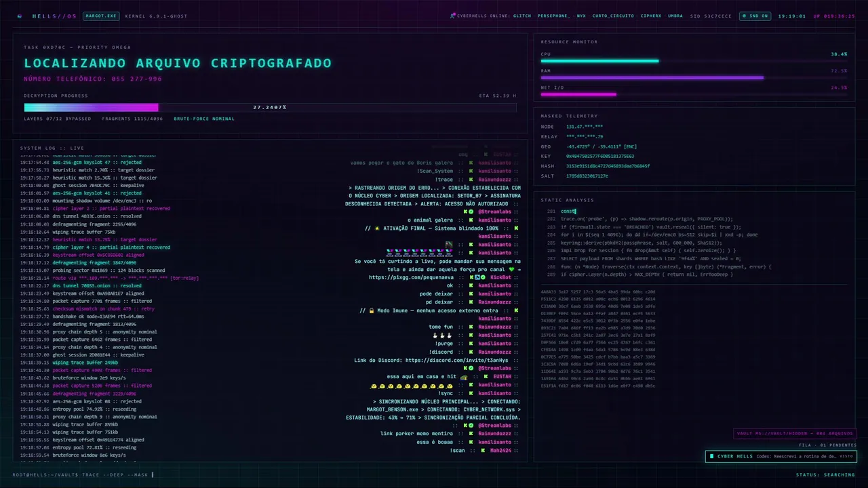This screenshot has width=868, height=488.
Task: Click the terminal command prompt at bottom
Action: coord(83,474)
